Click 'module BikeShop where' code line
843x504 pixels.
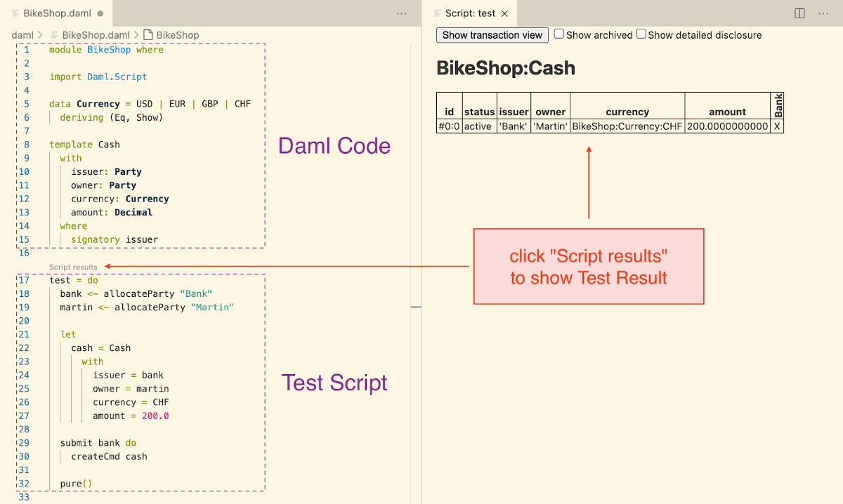point(106,50)
